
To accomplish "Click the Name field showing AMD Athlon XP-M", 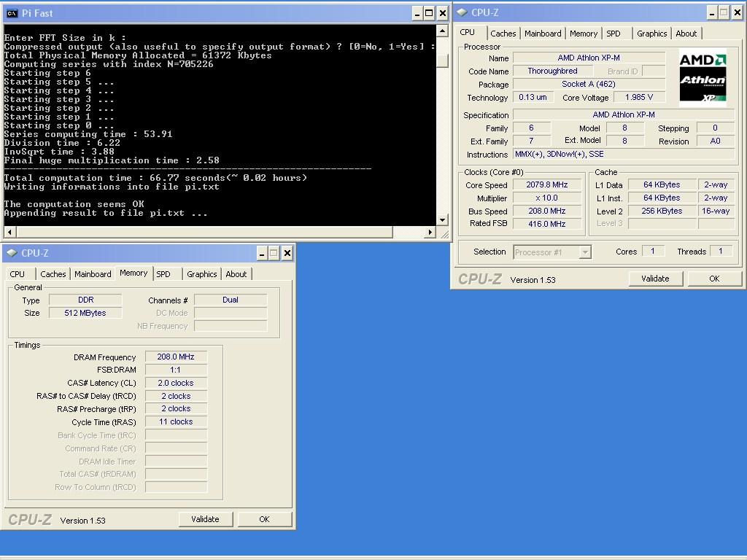I will tap(589, 58).
